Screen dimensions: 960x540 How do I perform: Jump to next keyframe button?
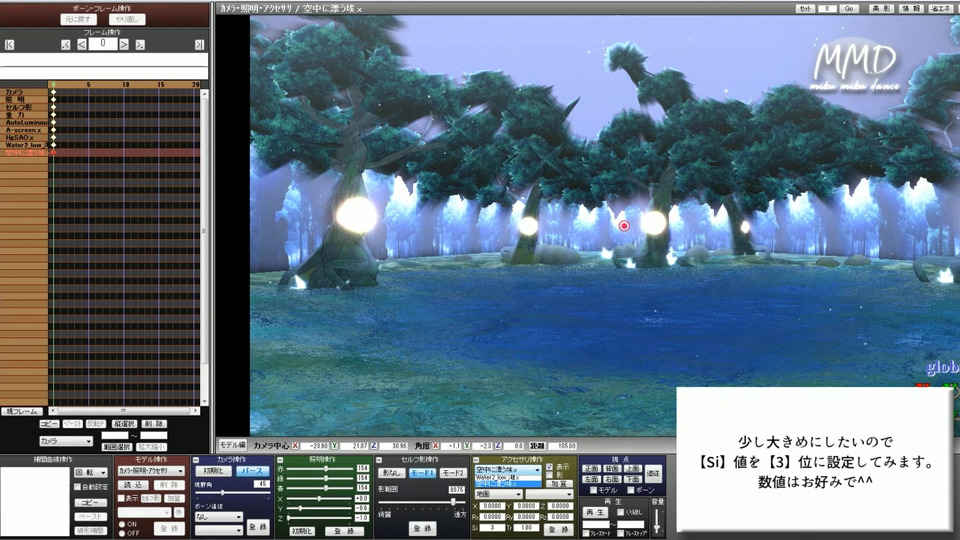pyautogui.click(x=140, y=45)
